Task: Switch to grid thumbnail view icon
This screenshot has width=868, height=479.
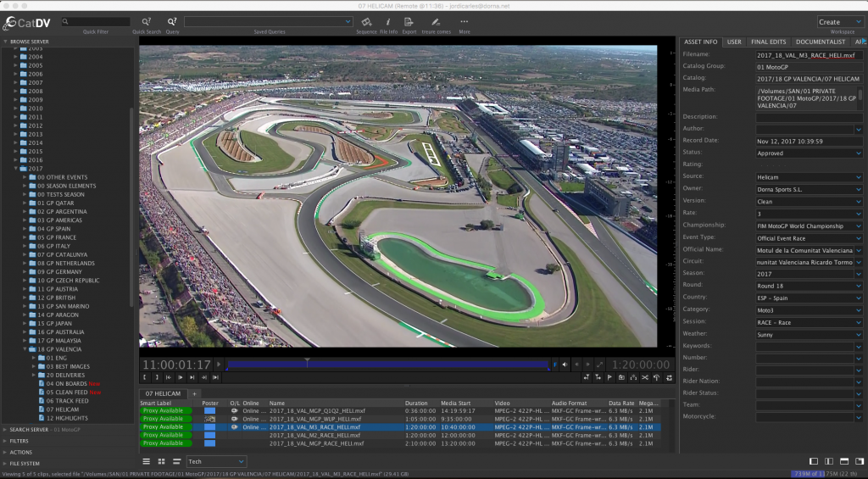Action: click(x=161, y=461)
